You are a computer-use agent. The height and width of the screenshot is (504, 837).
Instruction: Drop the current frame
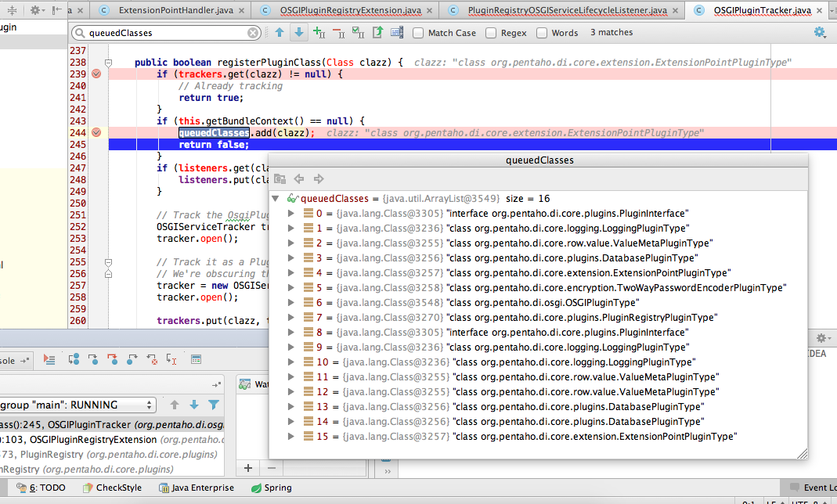(x=152, y=359)
